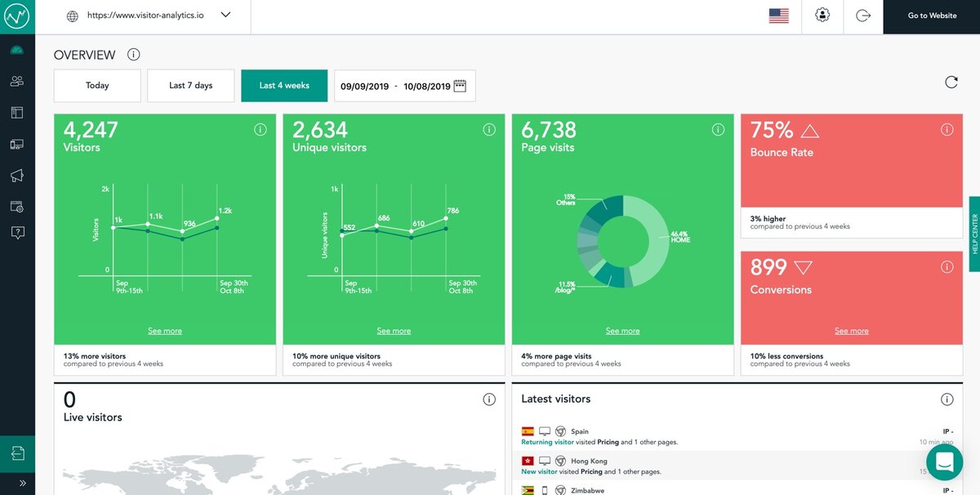Open the live chat bubble
The height and width of the screenshot is (495, 980).
[x=944, y=462]
